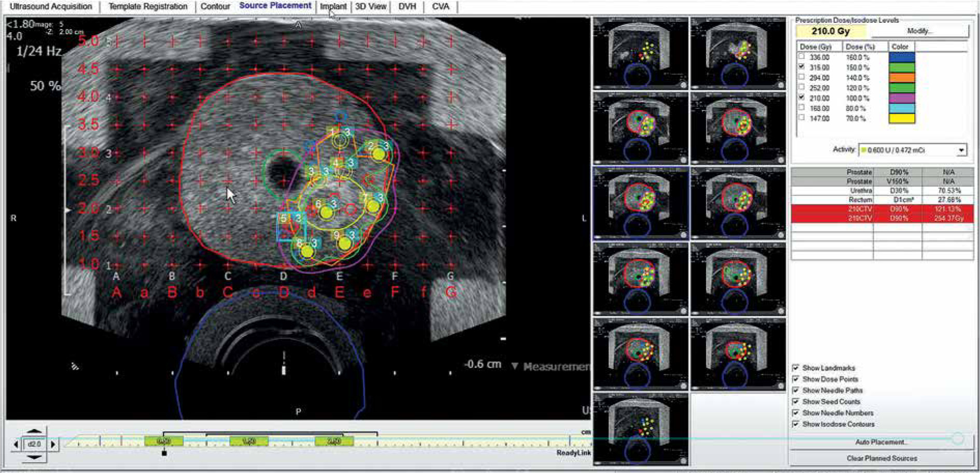Click the first green seed on needle ruler

pos(164,441)
